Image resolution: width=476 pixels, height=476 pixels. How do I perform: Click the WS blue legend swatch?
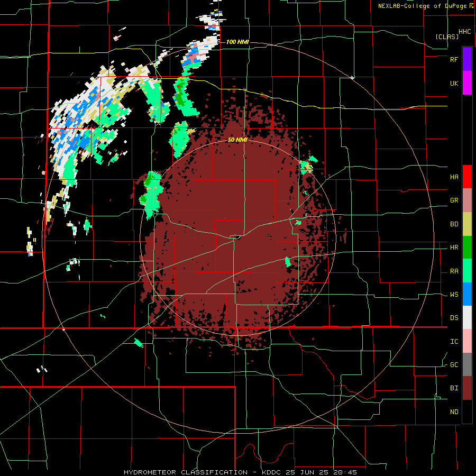(x=467, y=294)
